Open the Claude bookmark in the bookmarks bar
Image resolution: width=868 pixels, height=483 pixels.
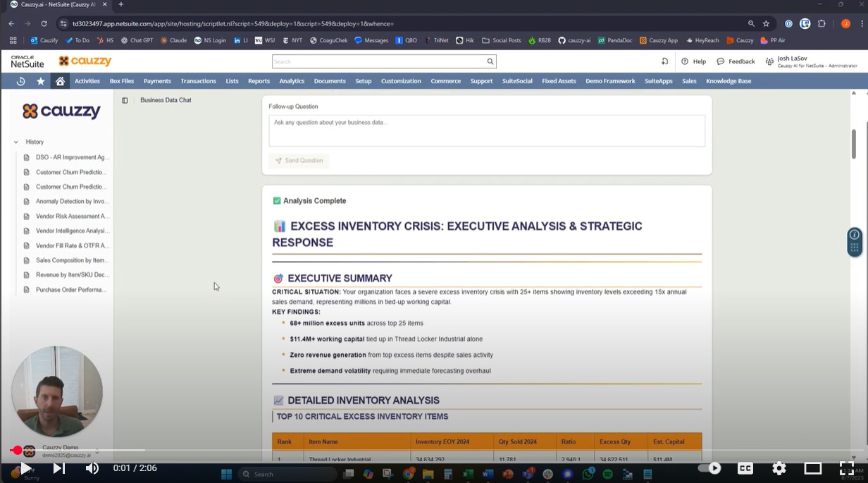[173, 40]
